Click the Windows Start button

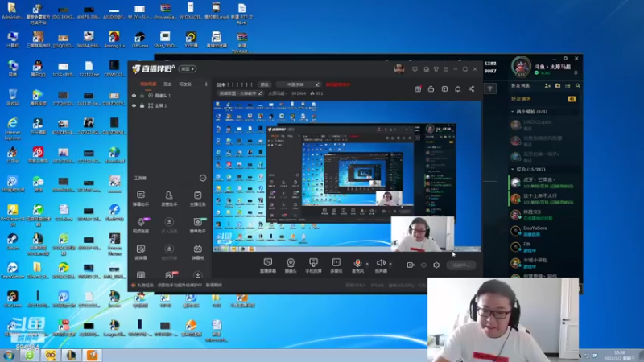[x=9, y=356]
